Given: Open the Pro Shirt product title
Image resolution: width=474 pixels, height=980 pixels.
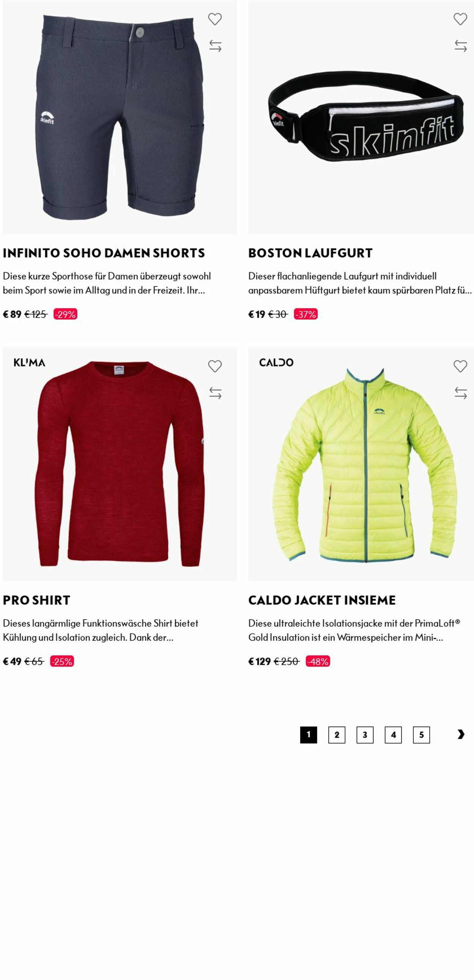Looking at the screenshot, I should (36, 600).
